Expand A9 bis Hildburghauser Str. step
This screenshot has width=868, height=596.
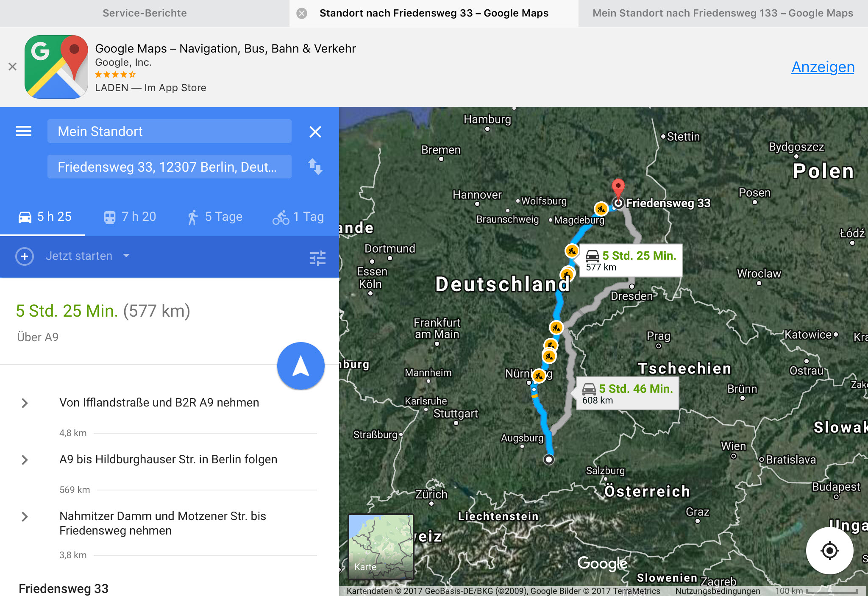[x=25, y=460]
